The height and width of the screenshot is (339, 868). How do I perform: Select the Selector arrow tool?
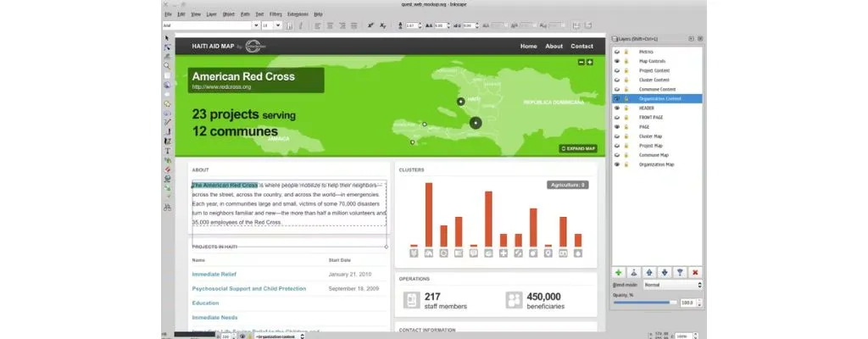pyautogui.click(x=167, y=37)
